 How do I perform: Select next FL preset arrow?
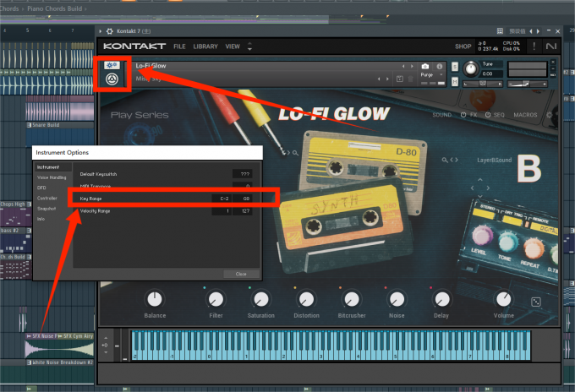coord(538,31)
